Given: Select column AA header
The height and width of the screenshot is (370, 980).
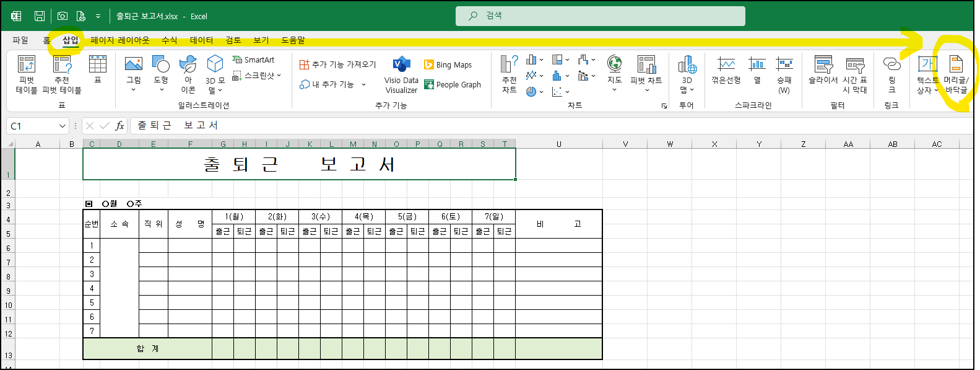Looking at the screenshot, I should pos(848,144).
